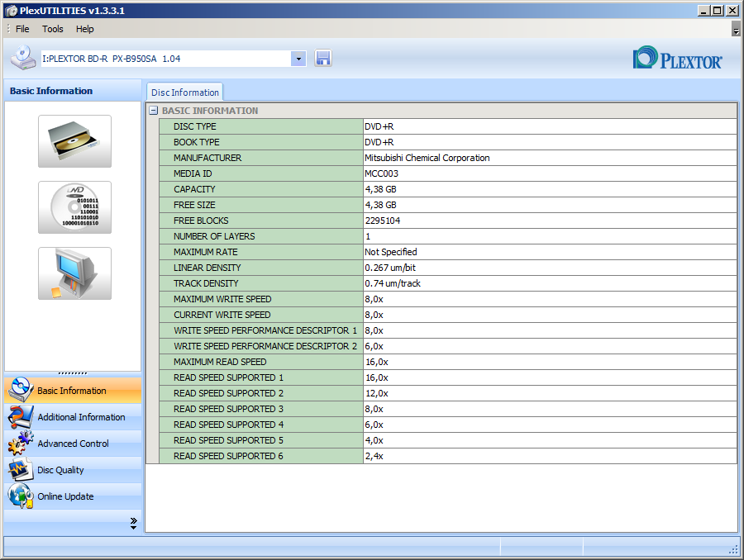Screen dimensions: 744x560
Task: Click the BASIC INFORMATION group heading
Action: coord(210,111)
